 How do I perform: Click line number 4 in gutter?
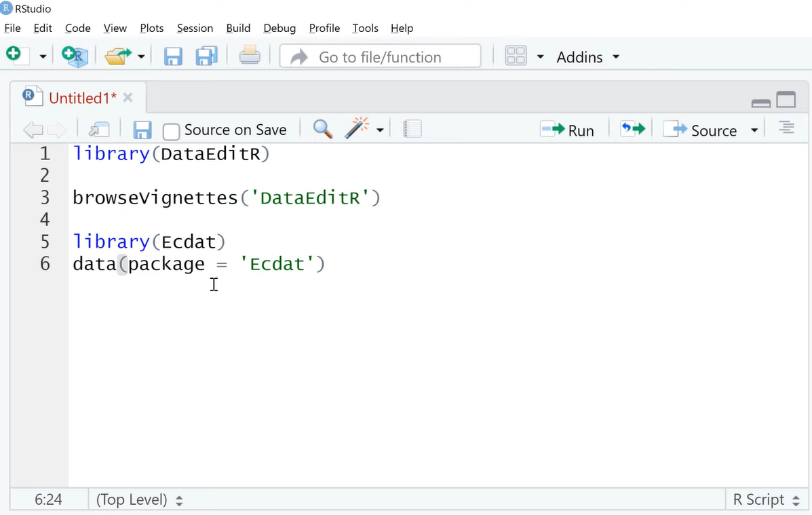[45, 220]
